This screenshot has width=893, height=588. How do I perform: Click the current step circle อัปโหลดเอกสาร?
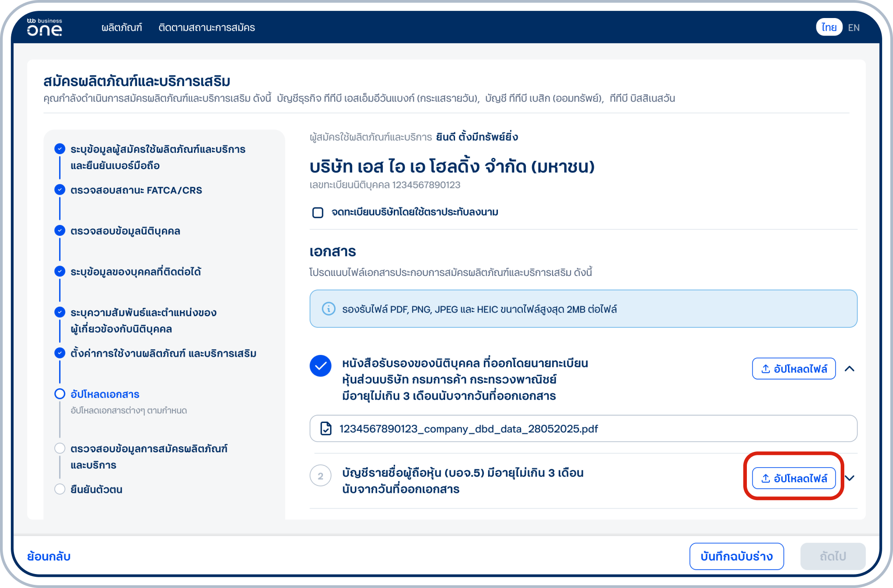[x=60, y=394]
